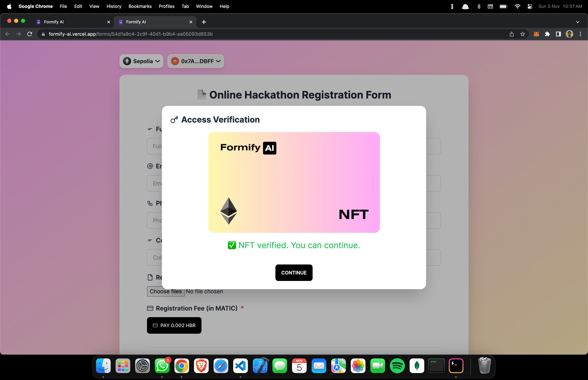
Task: Open the Sepolia network dropdown
Action: (x=141, y=61)
